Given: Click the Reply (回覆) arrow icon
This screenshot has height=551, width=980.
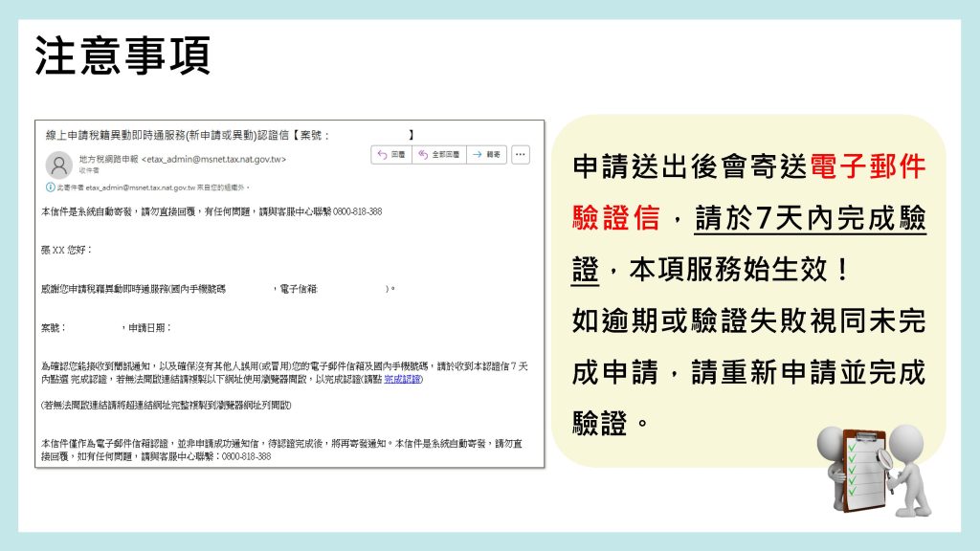Looking at the screenshot, I should (381, 155).
